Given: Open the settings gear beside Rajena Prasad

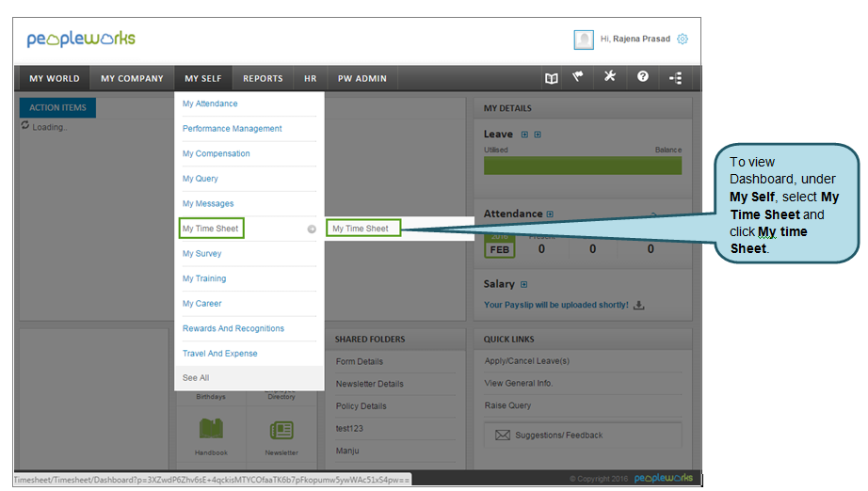Looking at the screenshot, I should 683,39.
